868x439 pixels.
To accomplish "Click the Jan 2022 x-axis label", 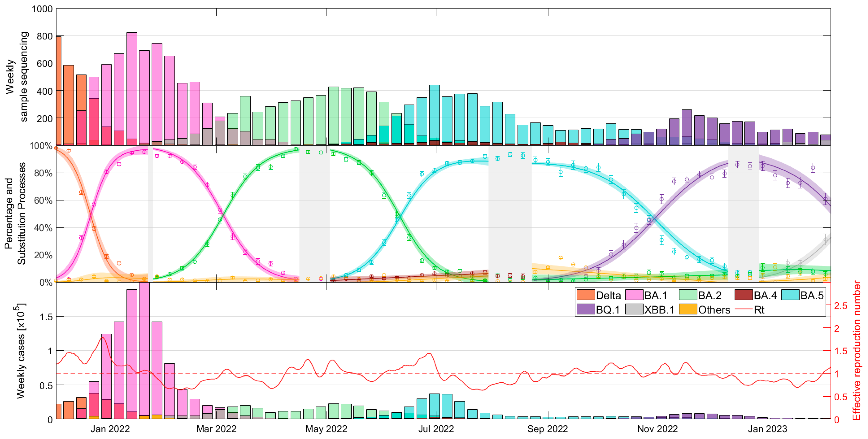I will (110, 429).
